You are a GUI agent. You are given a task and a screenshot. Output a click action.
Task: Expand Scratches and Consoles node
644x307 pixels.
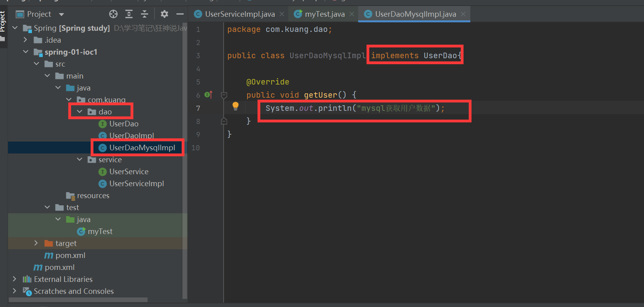click(15, 291)
